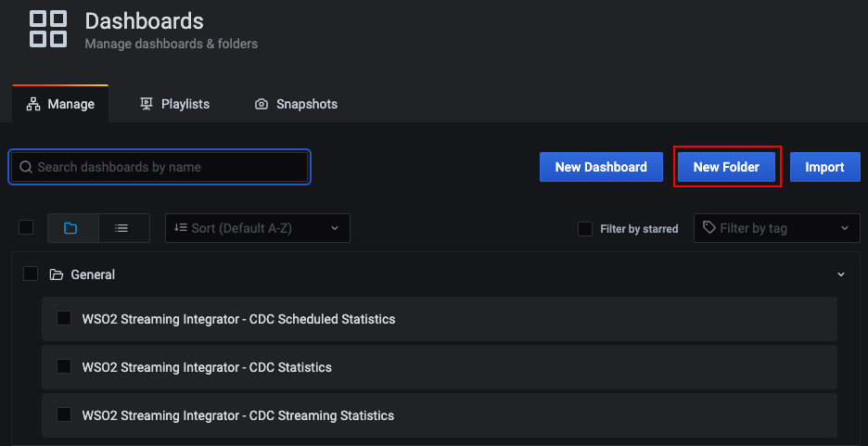This screenshot has width=868, height=446.
Task: Open the Snapshots tab
Action: tap(296, 104)
